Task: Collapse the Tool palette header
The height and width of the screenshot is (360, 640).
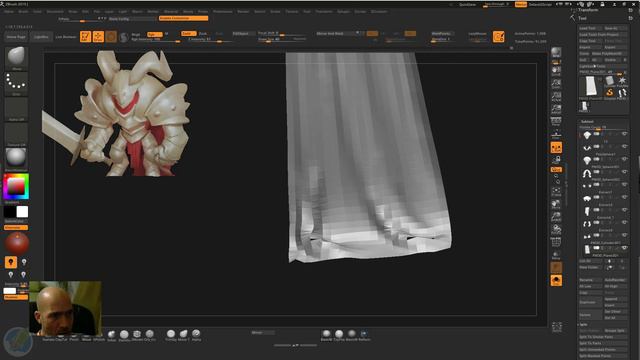Action: [x=582, y=18]
